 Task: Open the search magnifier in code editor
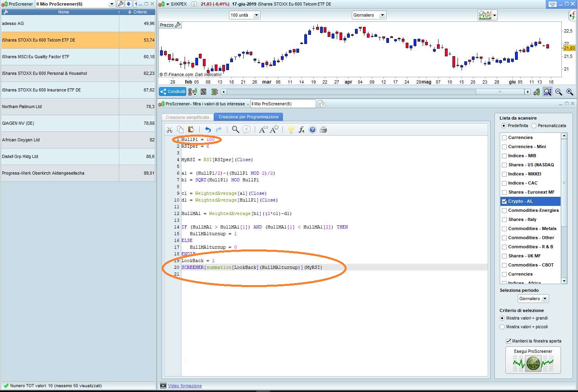tap(235, 129)
